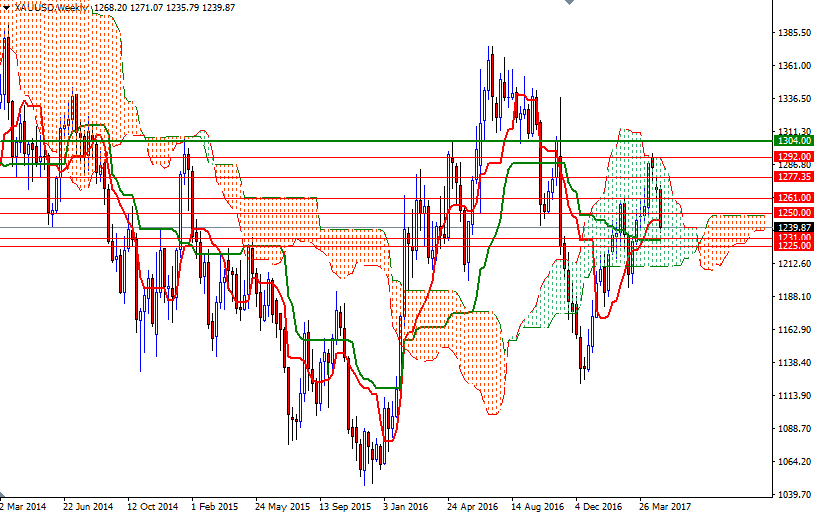
Task: Click the grey triangle in bottom-left corner
Action: tap(3, 496)
